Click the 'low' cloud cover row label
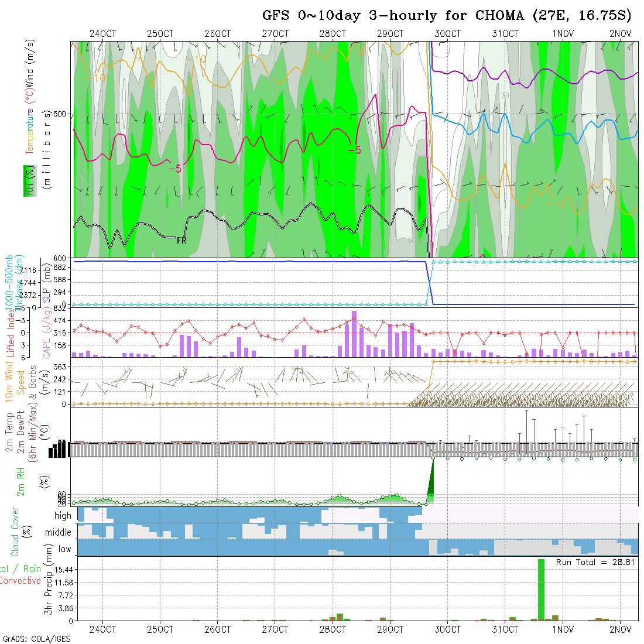Viewport: 644px width, 644px height. click(64, 549)
